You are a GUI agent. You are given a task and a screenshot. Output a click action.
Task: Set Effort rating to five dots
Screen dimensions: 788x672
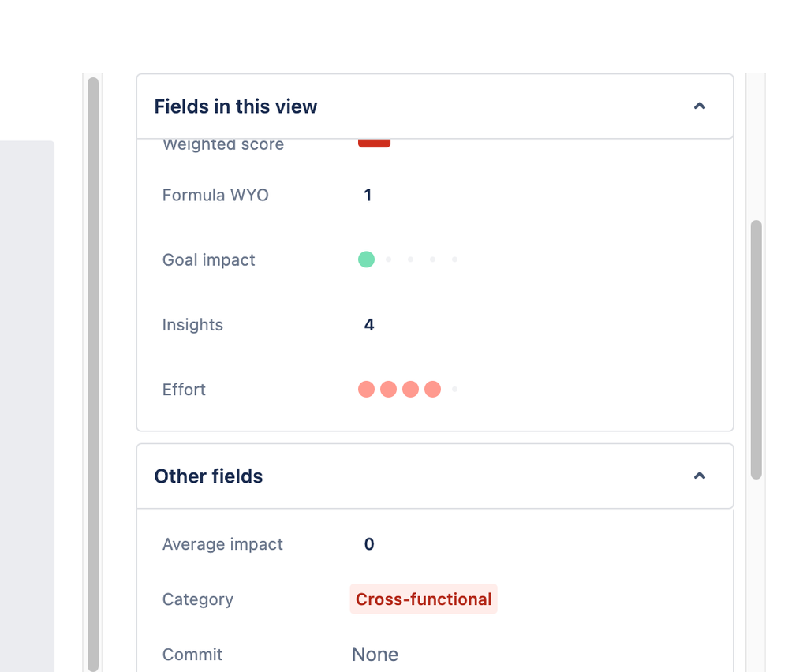tap(455, 389)
